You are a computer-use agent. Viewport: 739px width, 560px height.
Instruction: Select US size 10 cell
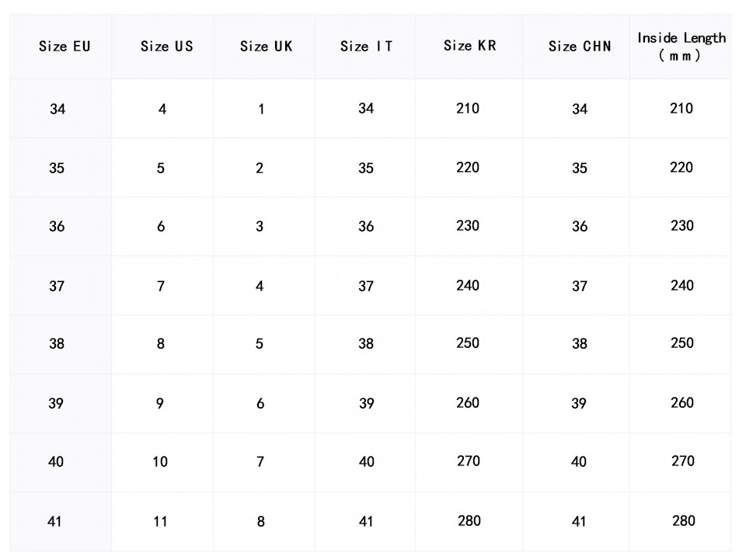[x=160, y=462]
